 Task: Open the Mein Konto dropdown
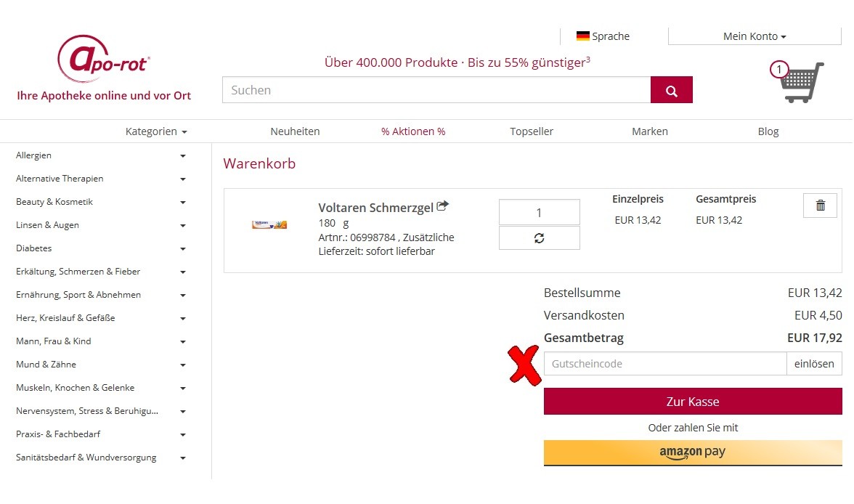[755, 36]
